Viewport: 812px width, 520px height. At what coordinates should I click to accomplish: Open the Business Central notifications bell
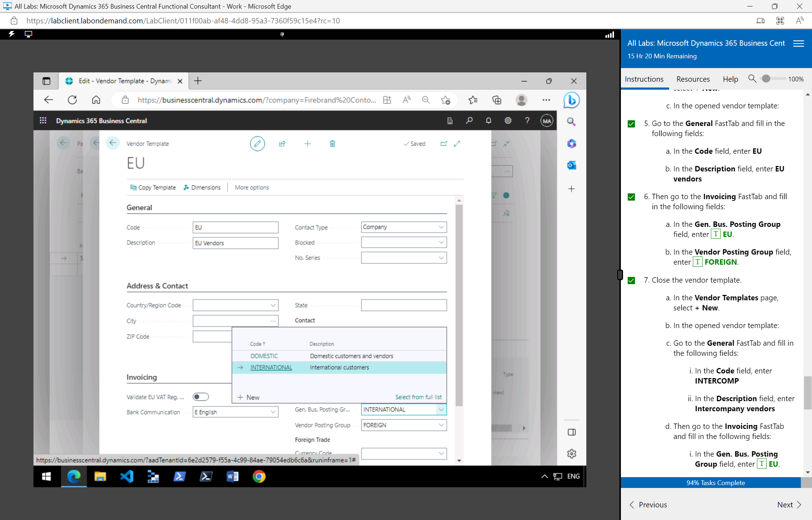[x=488, y=121]
